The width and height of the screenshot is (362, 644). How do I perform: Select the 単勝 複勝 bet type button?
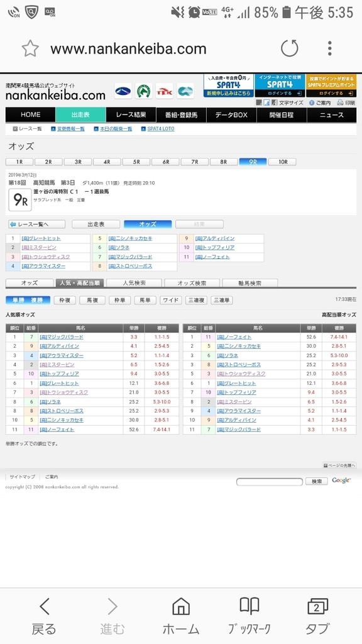tap(28, 300)
